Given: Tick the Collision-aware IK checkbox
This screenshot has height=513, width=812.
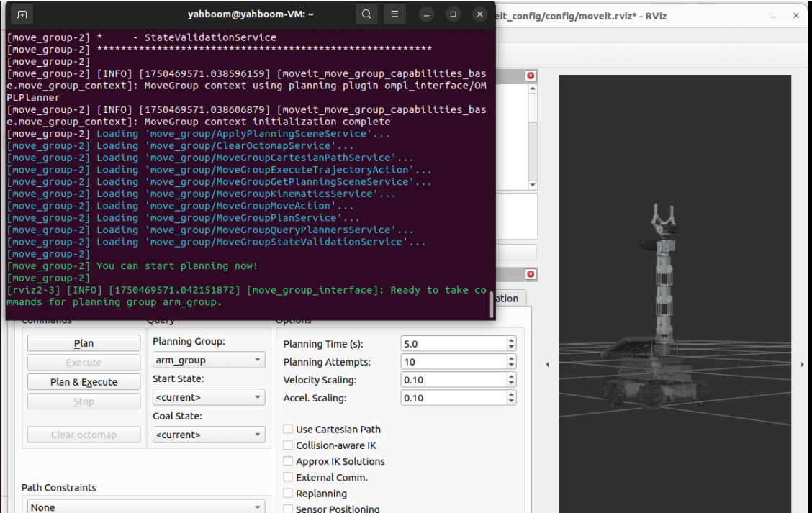Looking at the screenshot, I should (x=288, y=445).
